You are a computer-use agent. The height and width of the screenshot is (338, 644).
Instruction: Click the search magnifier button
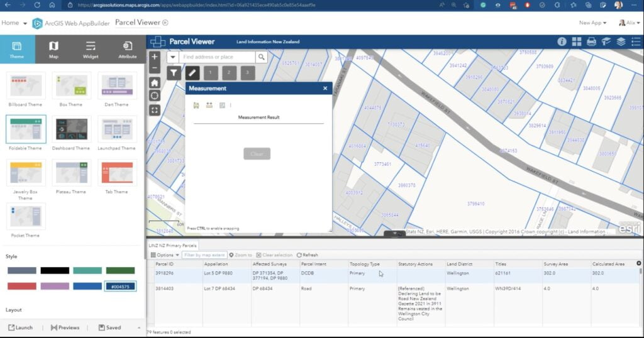point(261,57)
